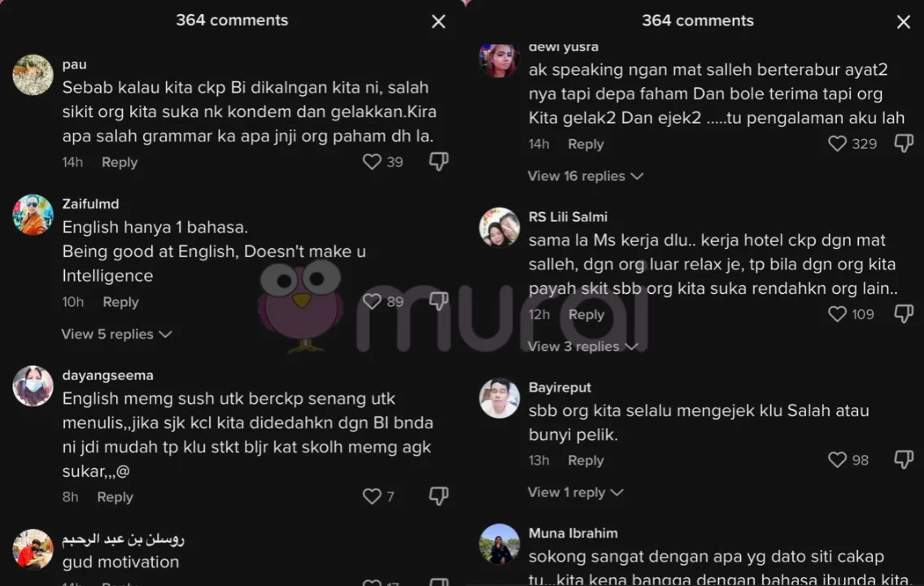Image resolution: width=924 pixels, height=586 pixels.
Task: Dislike RS Lili Salmi's comment
Action: [x=904, y=313]
